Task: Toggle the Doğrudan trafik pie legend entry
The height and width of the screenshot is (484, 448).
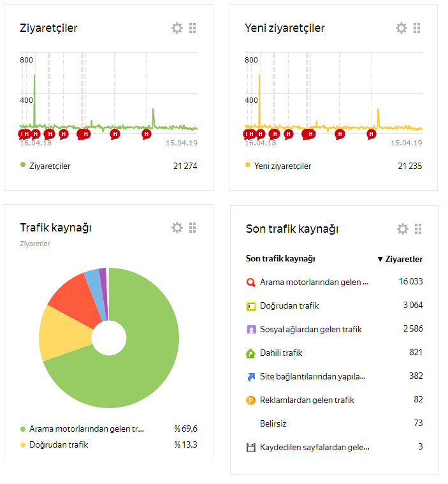Action: (x=59, y=445)
